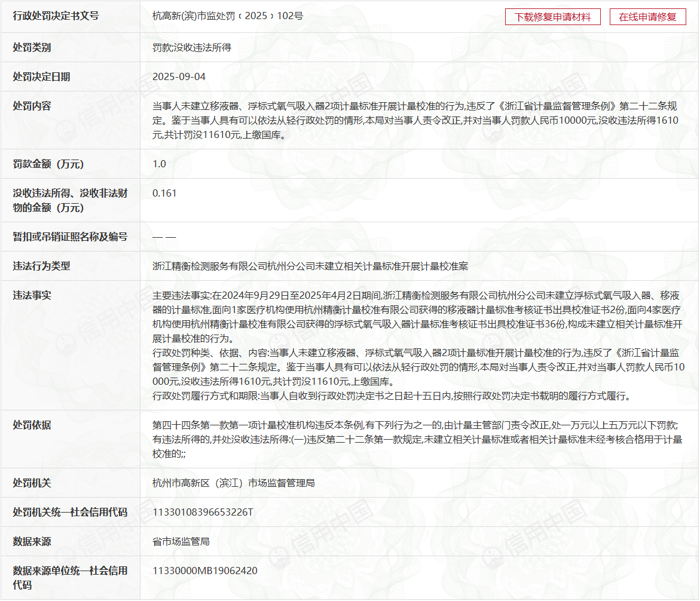Screen dimensions: 700x601
Task: Select the confiscated amount value 0.161
Action: (164, 193)
